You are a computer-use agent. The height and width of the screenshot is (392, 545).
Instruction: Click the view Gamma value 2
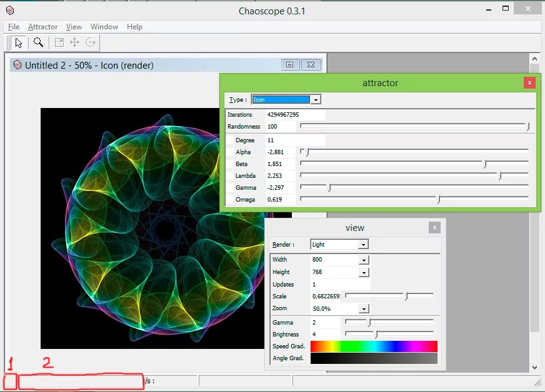click(326, 323)
